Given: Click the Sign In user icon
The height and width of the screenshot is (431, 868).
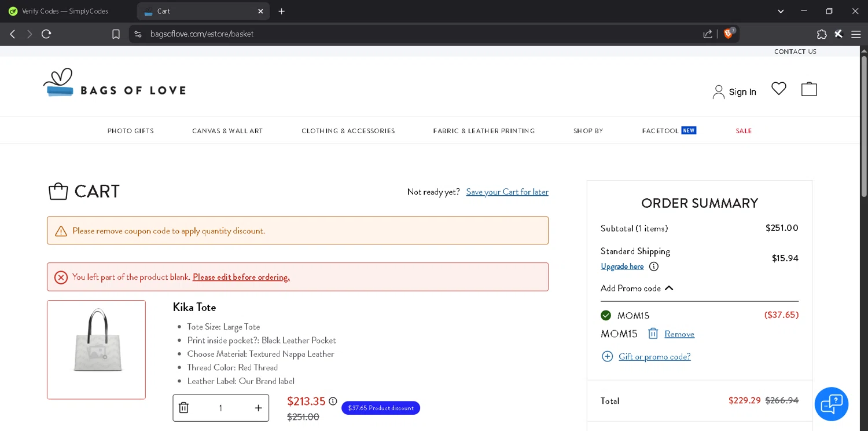Looking at the screenshot, I should (x=718, y=92).
